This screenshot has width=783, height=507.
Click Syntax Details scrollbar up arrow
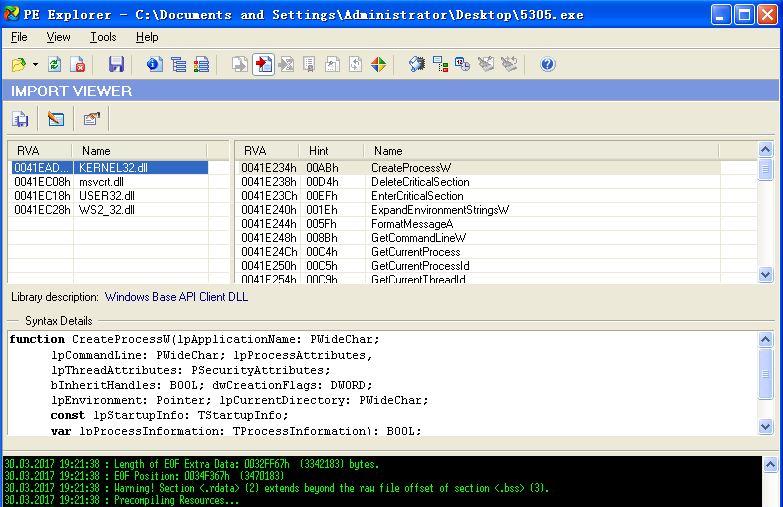coord(766,340)
